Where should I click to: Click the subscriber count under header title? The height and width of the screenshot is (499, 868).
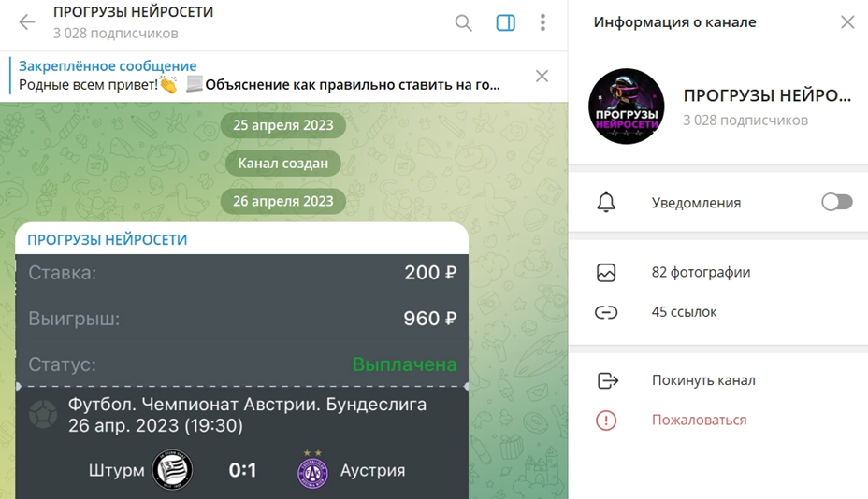click(x=116, y=34)
